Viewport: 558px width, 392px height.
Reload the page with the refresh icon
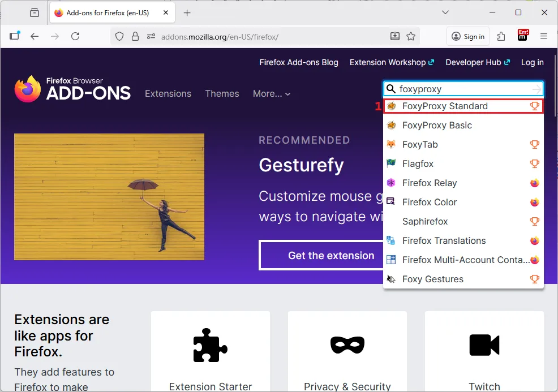point(75,36)
